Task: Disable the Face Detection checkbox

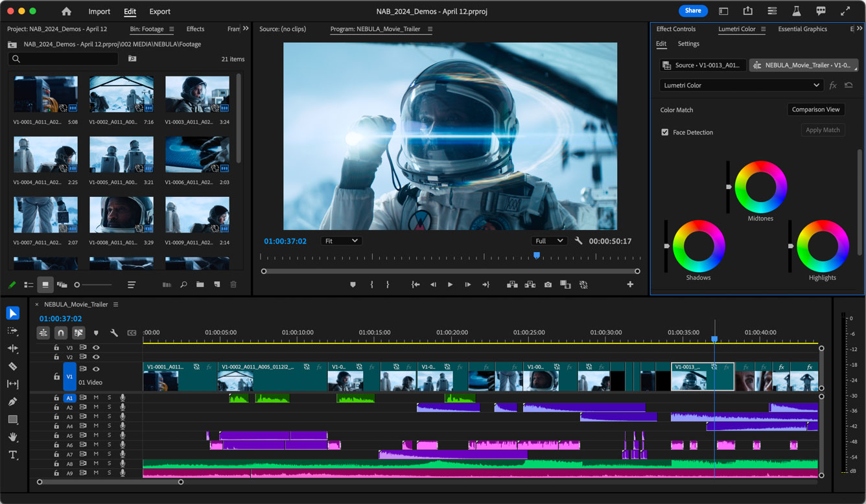Action: point(664,132)
